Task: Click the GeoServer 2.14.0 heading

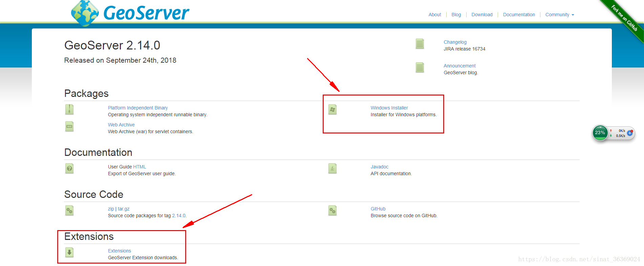Action: point(112,45)
